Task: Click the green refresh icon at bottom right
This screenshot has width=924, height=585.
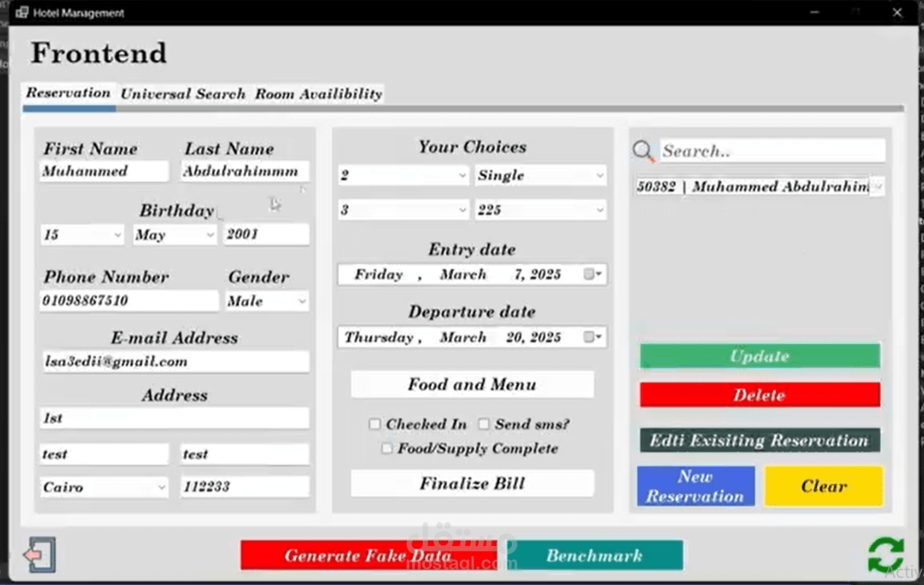Action: click(x=886, y=556)
